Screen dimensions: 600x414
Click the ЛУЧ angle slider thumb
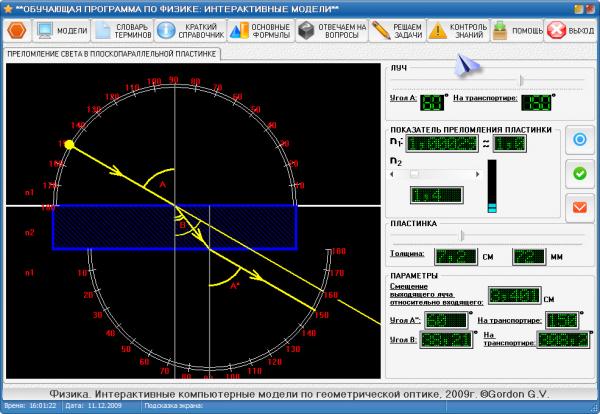(521, 80)
